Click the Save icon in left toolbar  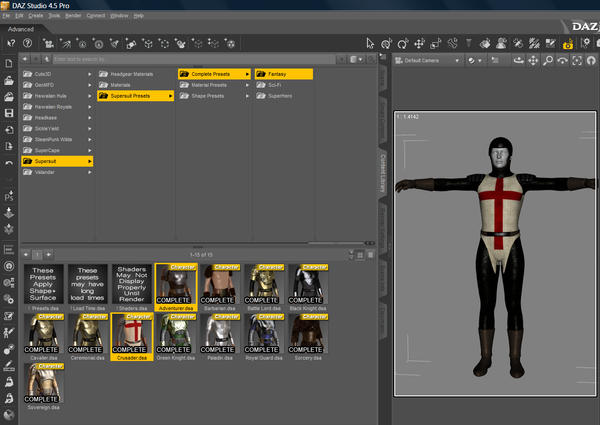pos(9,113)
